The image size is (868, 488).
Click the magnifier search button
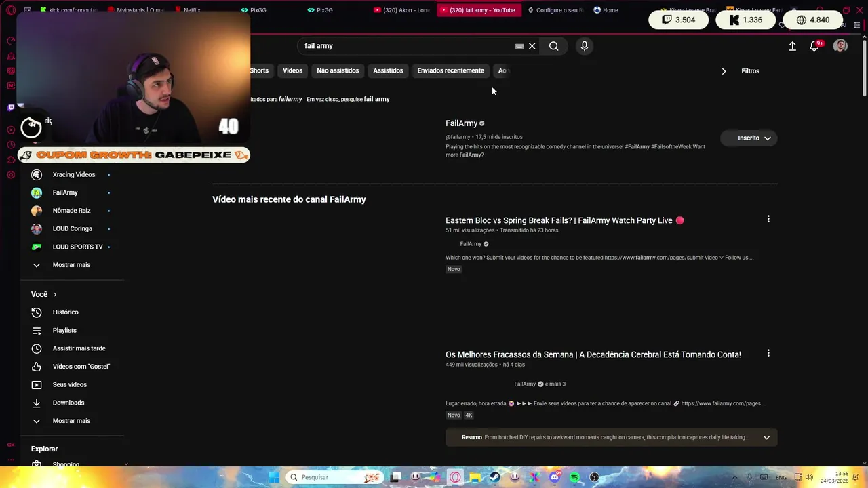(554, 46)
